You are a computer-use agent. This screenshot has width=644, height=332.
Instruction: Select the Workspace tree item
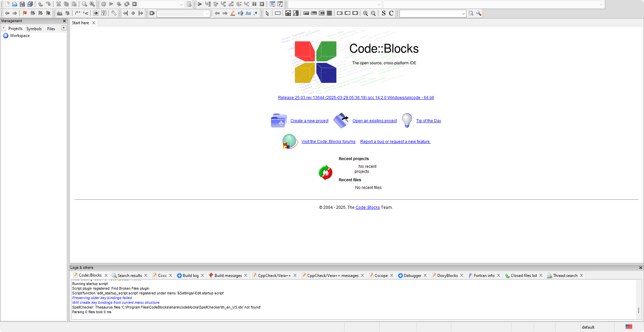(x=20, y=36)
